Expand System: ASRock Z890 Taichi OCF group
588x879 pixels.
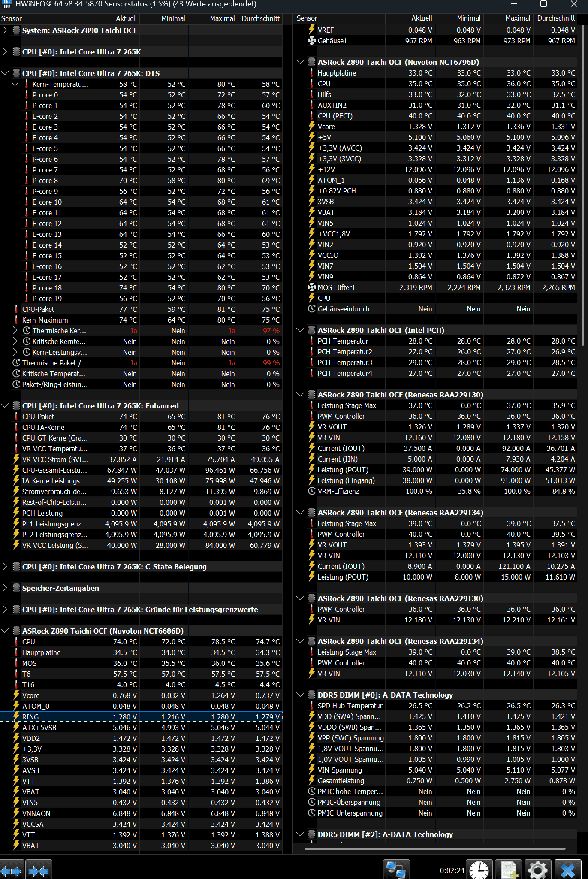5,30
